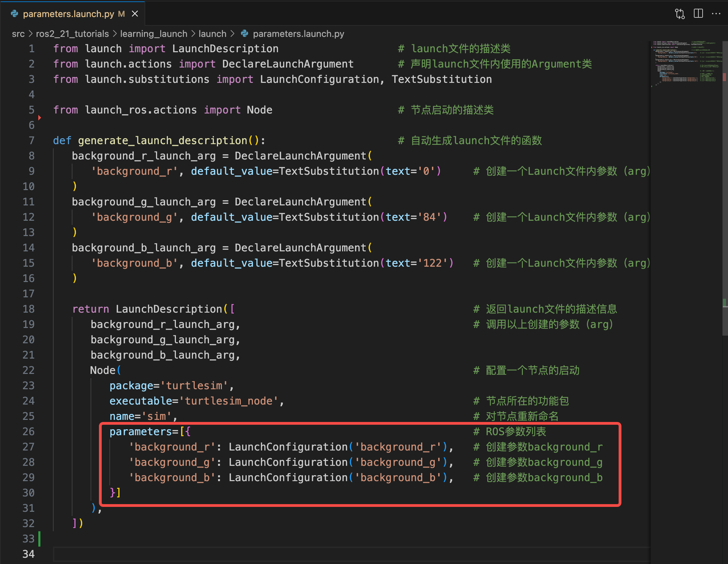This screenshot has width=728, height=564.
Task: Click the launch folder breadcrumb
Action: pyautogui.click(x=212, y=34)
